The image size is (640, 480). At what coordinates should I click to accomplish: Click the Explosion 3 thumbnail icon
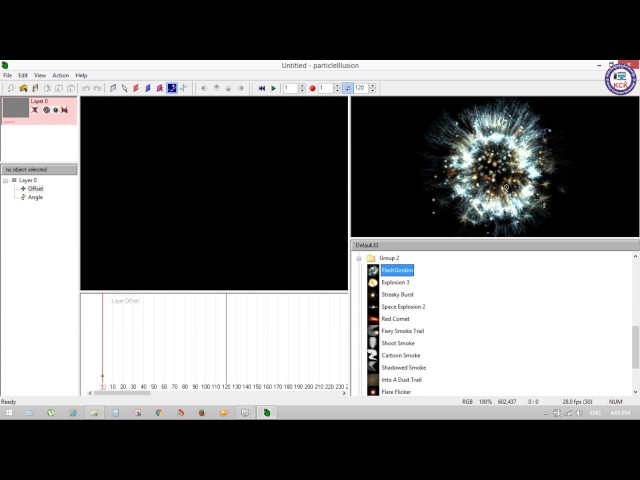click(x=373, y=282)
